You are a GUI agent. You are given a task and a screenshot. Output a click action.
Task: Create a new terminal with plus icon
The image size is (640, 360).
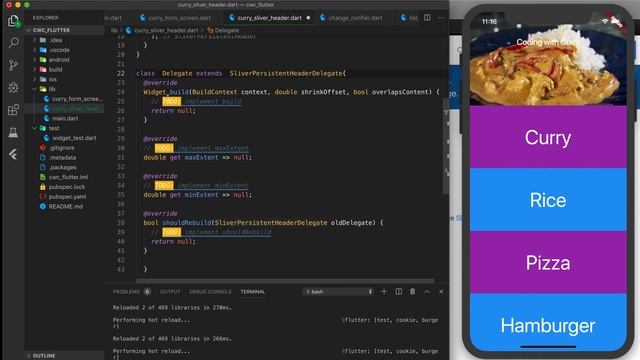coord(384,291)
